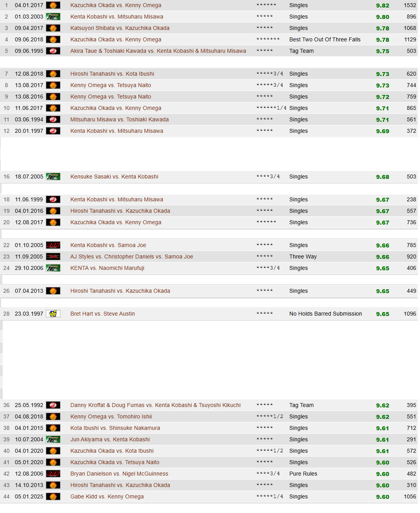This screenshot has width=420, height=513.
Task: Click the TNA logo in the 11.09.2005 row
Action: pyautogui.click(x=53, y=256)
